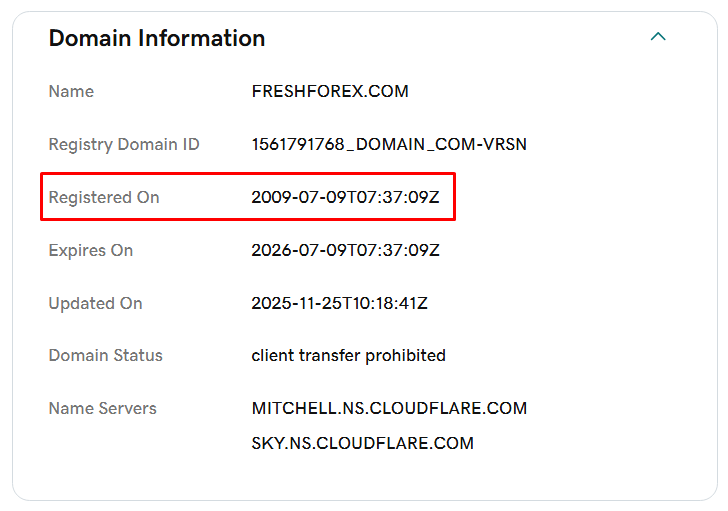Screen dimensions: 728x511
Task: Click the Updated On label
Action: pyautogui.click(x=96, y=303)
